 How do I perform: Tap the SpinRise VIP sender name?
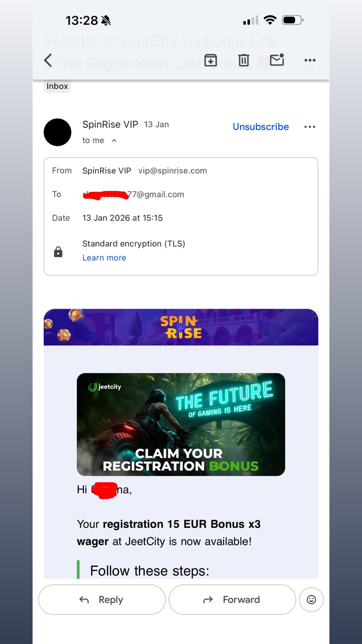(x=110, y=125)
